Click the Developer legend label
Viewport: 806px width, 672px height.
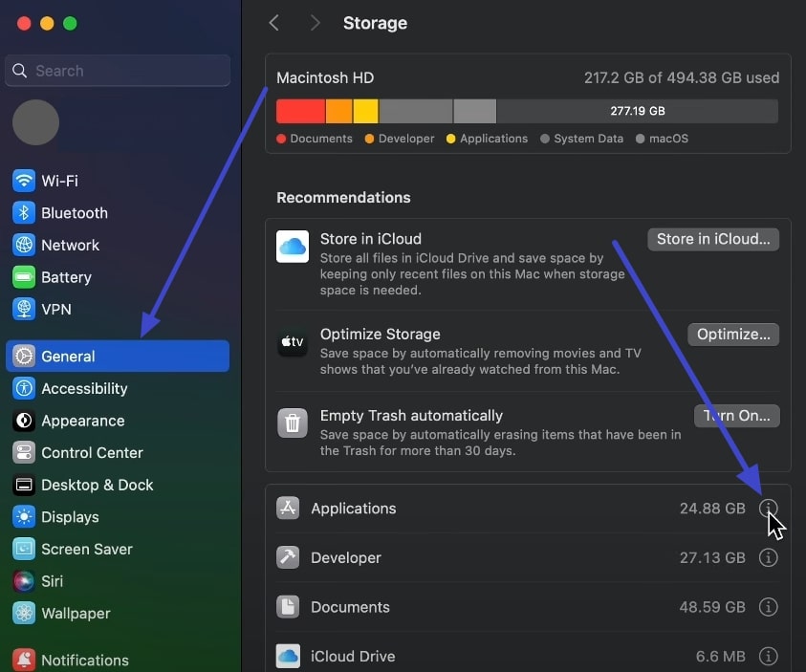pos(406,139)
